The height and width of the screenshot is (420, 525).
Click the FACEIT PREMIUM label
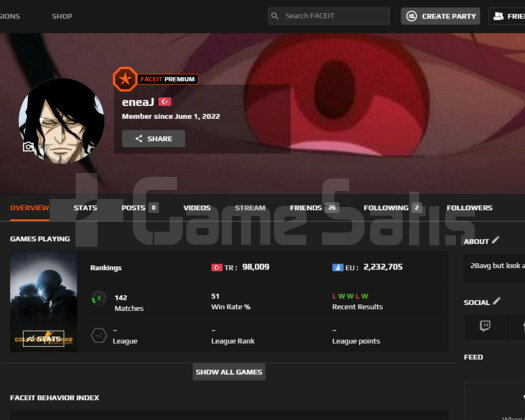click(x=167, y=79)
